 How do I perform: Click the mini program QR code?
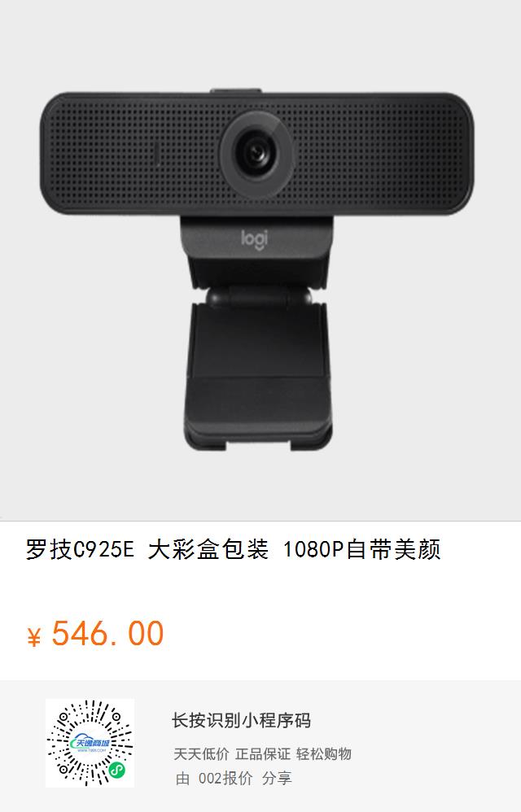90,743
